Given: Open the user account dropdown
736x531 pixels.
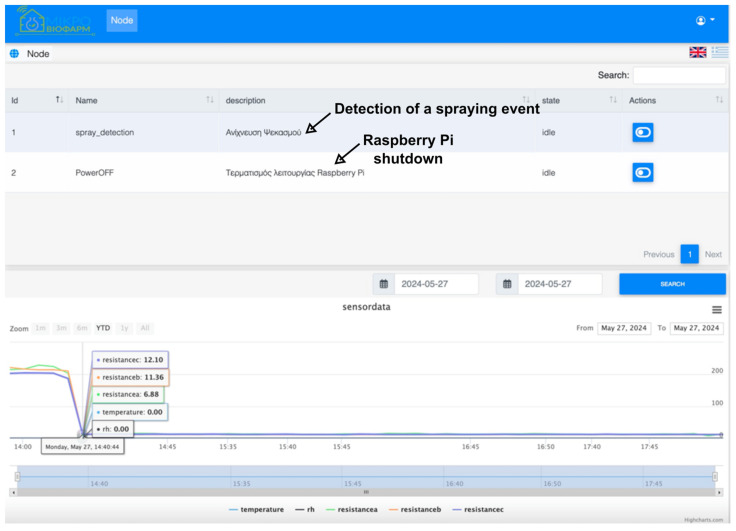Looking at the screenshot, I should [x=705, y=20].
